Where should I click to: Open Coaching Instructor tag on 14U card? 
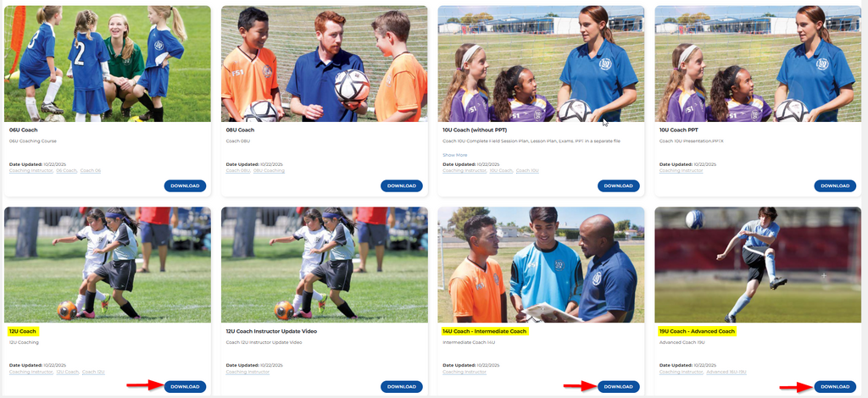pos(465,372)
